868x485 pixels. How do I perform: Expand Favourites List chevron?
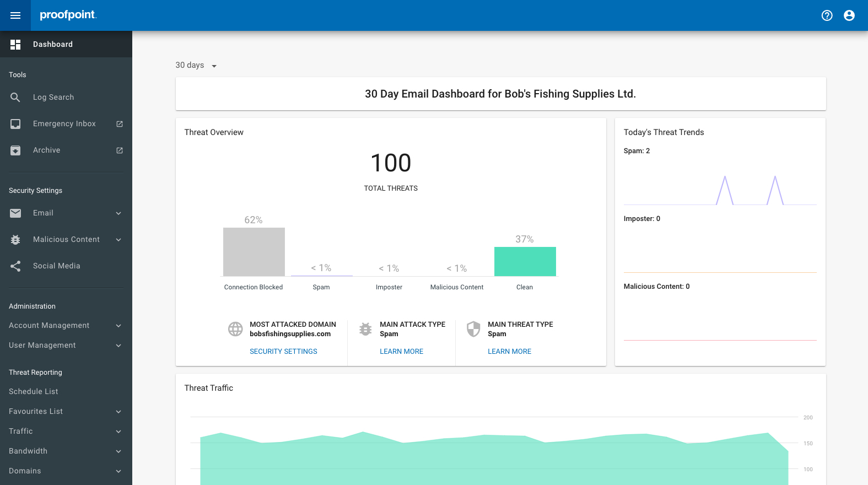pyautogui.click(x=118, y=412)
